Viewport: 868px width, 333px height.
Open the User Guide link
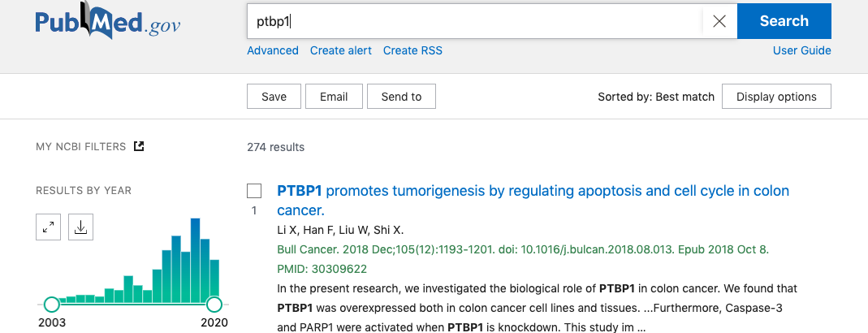(x=801, y=50)
